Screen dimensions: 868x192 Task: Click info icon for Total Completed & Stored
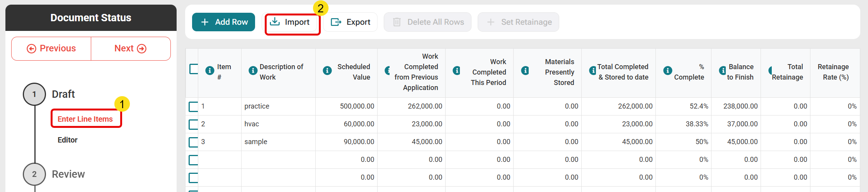(x=592, y=71)
